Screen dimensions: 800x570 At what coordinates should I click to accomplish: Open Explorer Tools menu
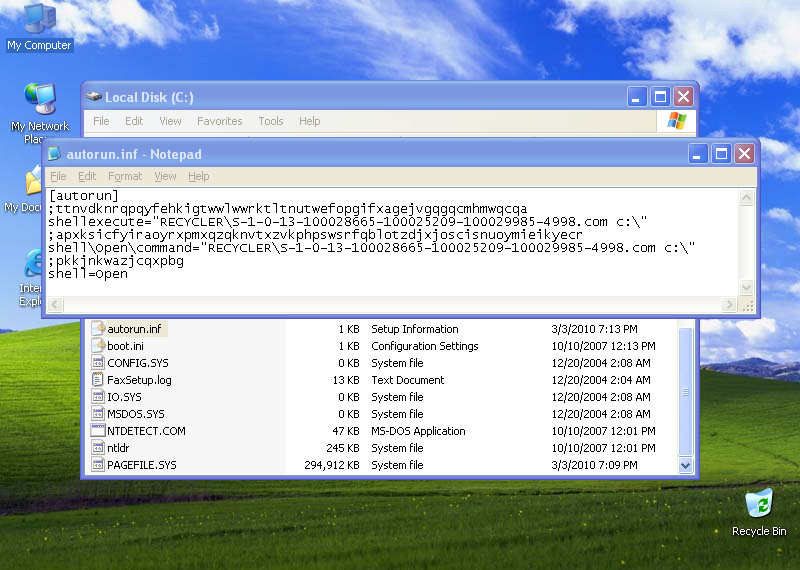click(x=270, y=121)
